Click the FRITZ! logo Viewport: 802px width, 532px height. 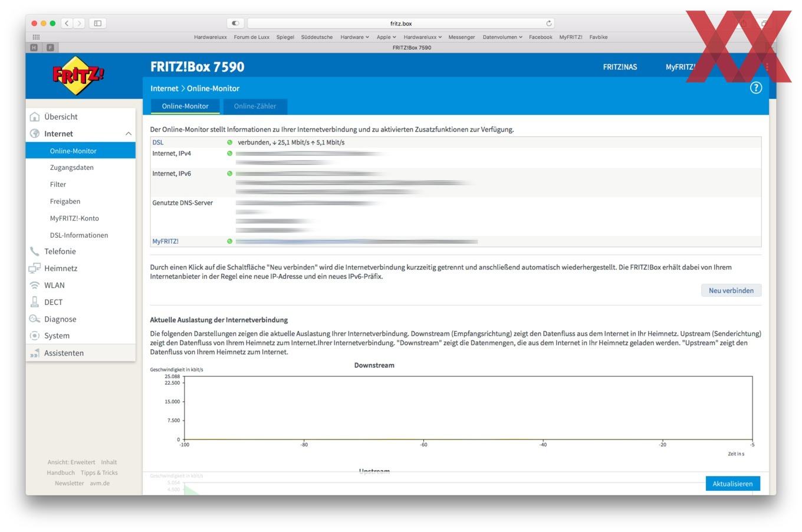pos(78,75)
